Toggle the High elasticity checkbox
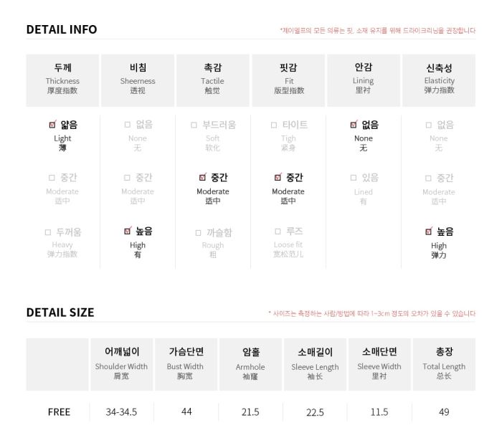The image size is (502, 448). pyautogui.click(x=428, y=232)
